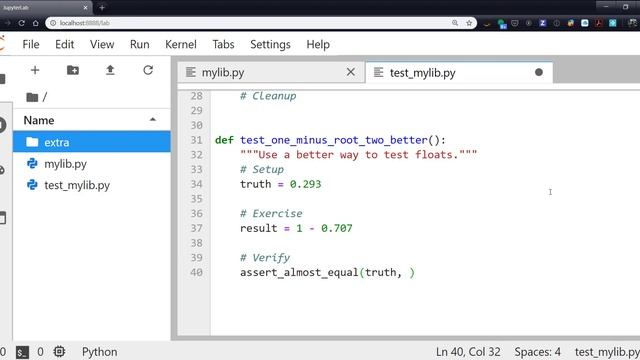Image resolution: width=640 pixels, height=360 pixels.
Task: Click the value 0.293 on line 34
Action: click(306, 184)
